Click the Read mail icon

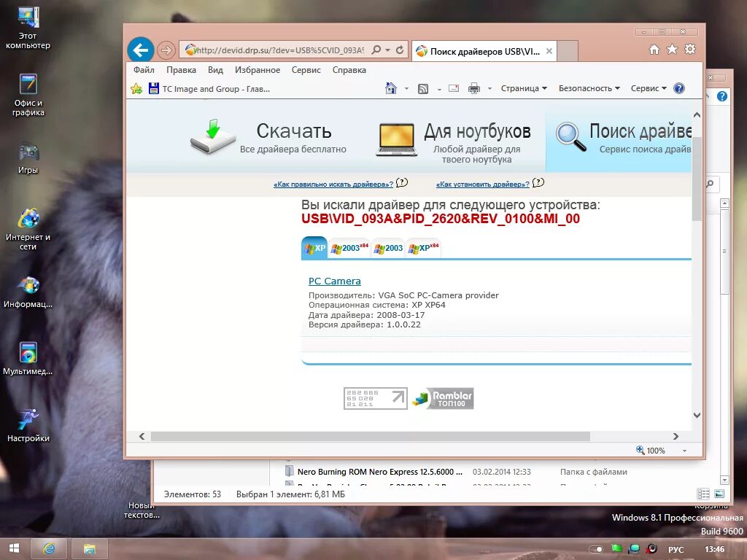tap(454, 88)
